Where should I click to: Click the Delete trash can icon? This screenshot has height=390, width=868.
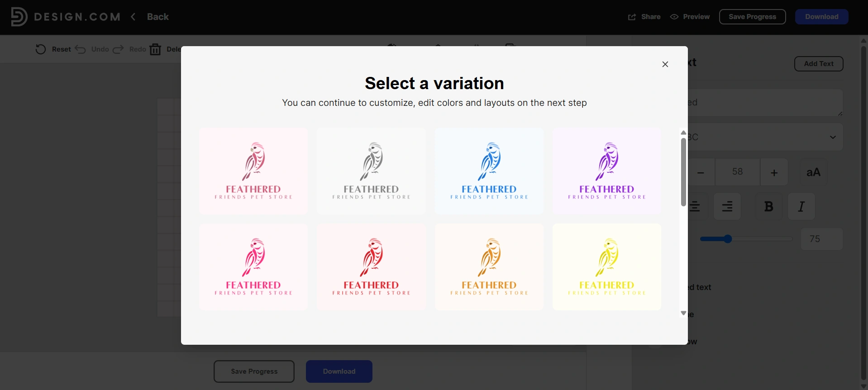[x=155, y=49]
